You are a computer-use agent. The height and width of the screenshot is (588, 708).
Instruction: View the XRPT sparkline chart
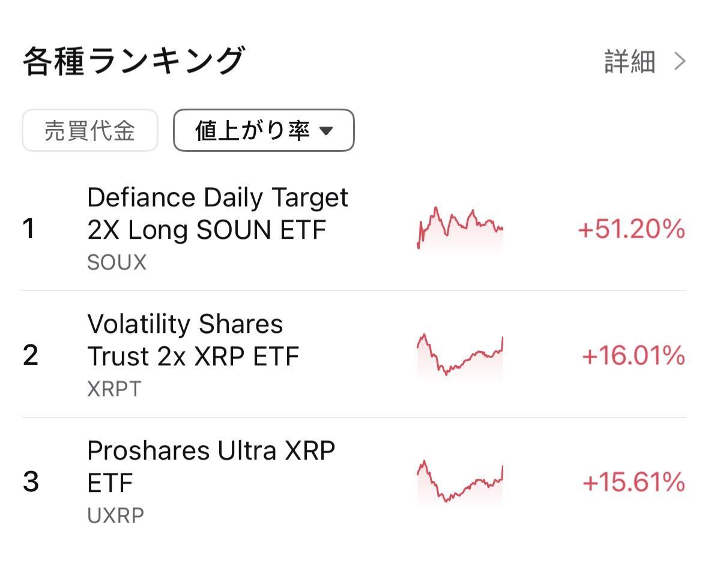coord(459,355)
